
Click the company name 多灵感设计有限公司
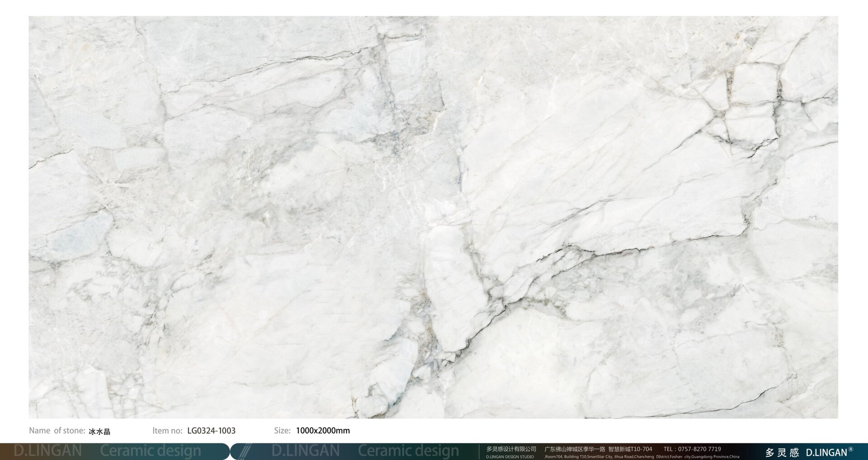coord(511,449)
